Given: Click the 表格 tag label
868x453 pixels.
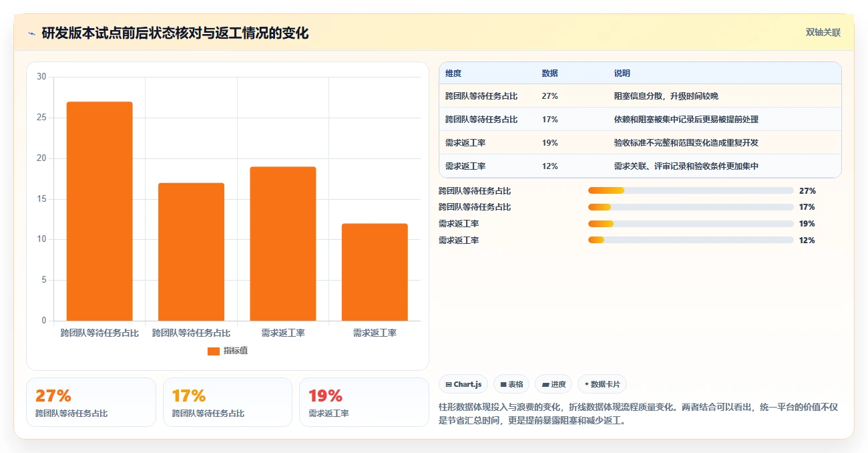Looking at the screenshot, I should (515, 385).
